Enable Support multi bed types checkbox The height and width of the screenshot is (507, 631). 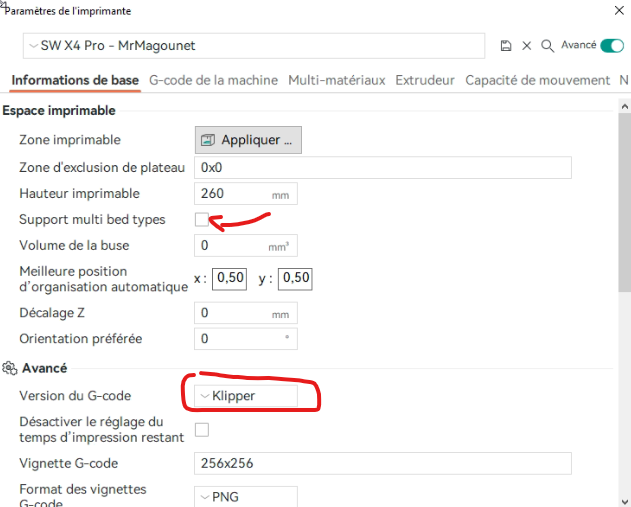pyautogui.click(x=202, y=220)
